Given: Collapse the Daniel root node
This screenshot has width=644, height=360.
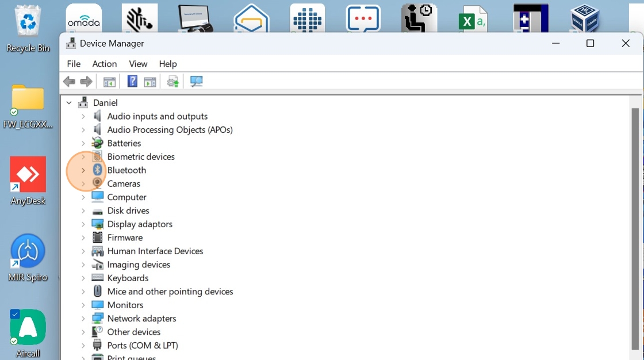Looking at the screenshot, I should pos(69,103).
